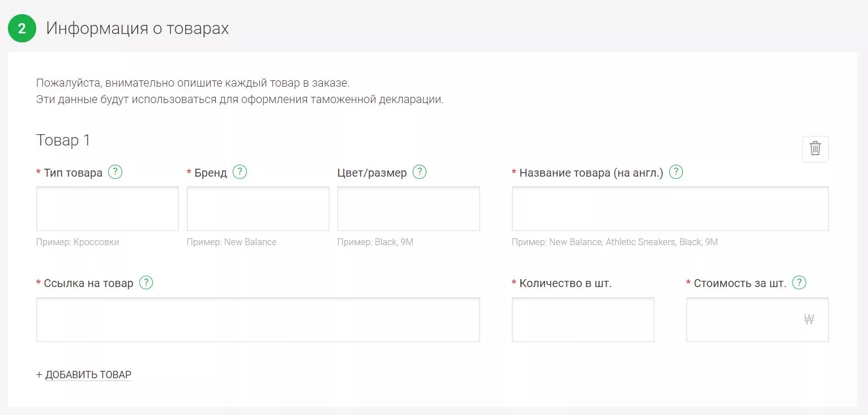Delete Товар 1 with the trash icon
The width and height of the screenshot is (868, 415).
(x=815, y=149)
